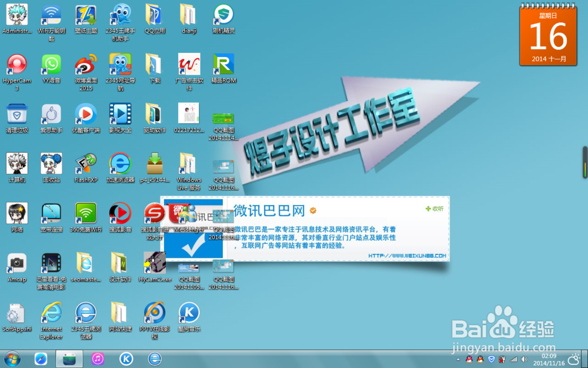Click the power plug tray icon
The height and width of the screenshot is (368, 588).
point(503,360)
